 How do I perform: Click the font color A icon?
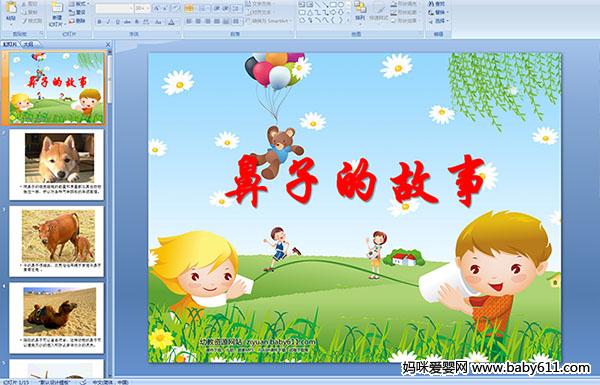(171, 22)
